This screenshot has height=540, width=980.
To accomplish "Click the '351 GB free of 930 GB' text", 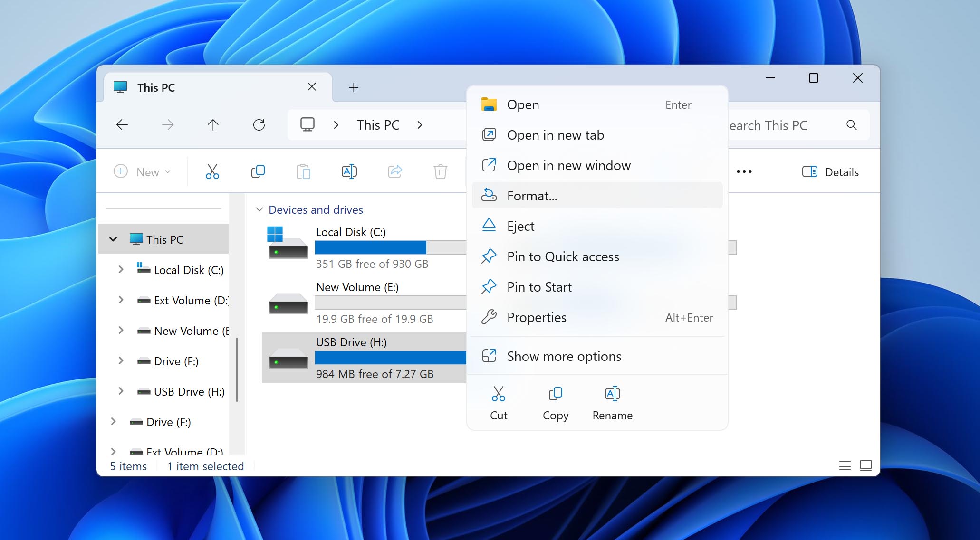I will pos(372,264).
